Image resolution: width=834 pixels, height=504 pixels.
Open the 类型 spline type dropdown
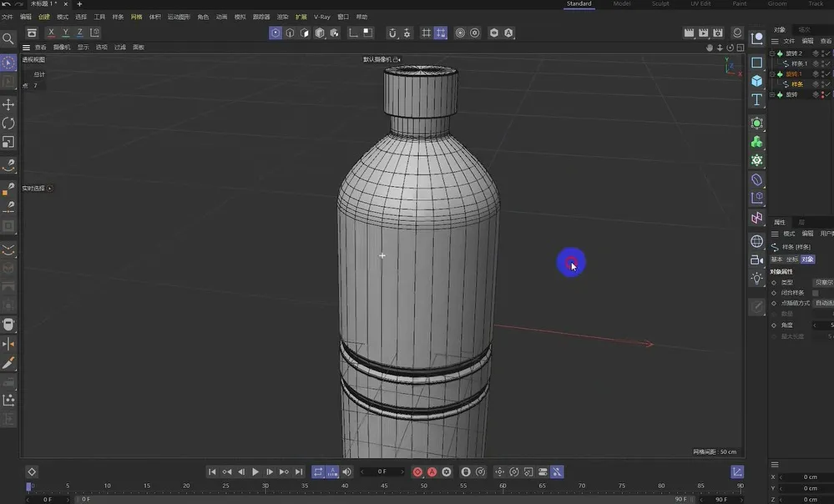pyautogui.click(x=823, y=283)
